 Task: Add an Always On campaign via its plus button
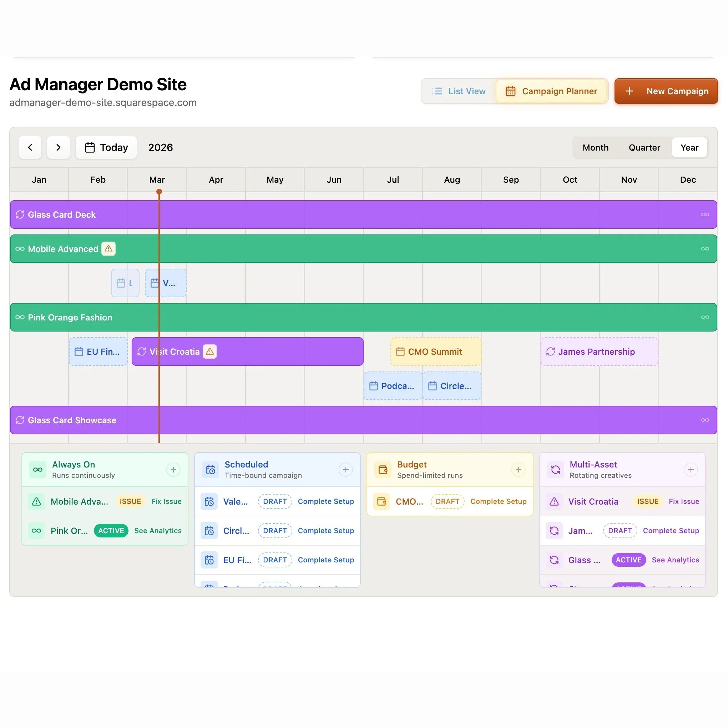(173, 470)
